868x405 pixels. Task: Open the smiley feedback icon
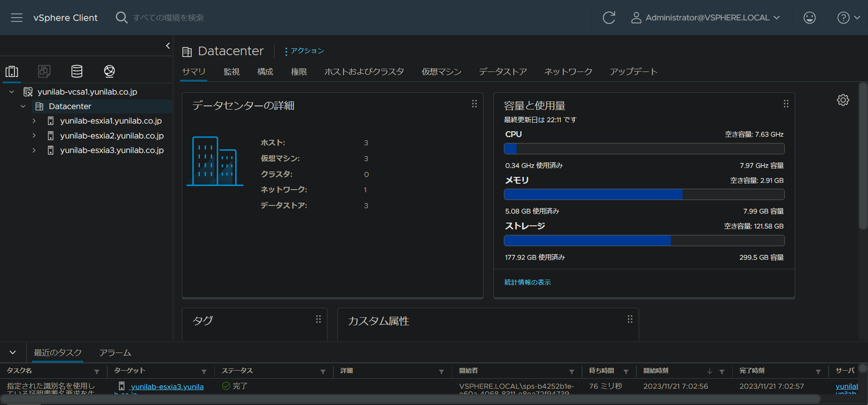coord(809,18)
